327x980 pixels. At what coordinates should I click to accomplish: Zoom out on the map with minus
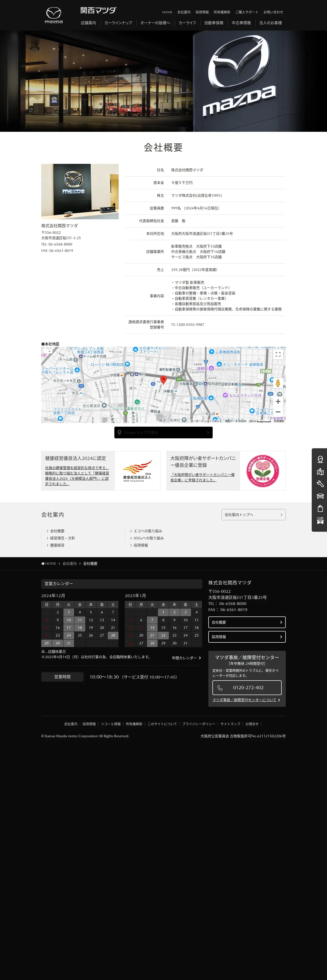(x=278, y=412)
